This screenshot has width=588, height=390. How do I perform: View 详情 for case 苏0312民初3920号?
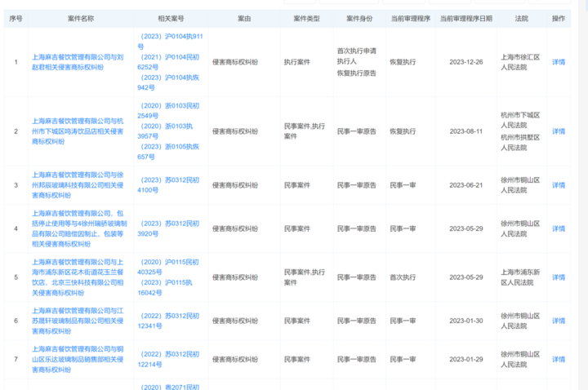pyautogui.click(x=559, y=229)
